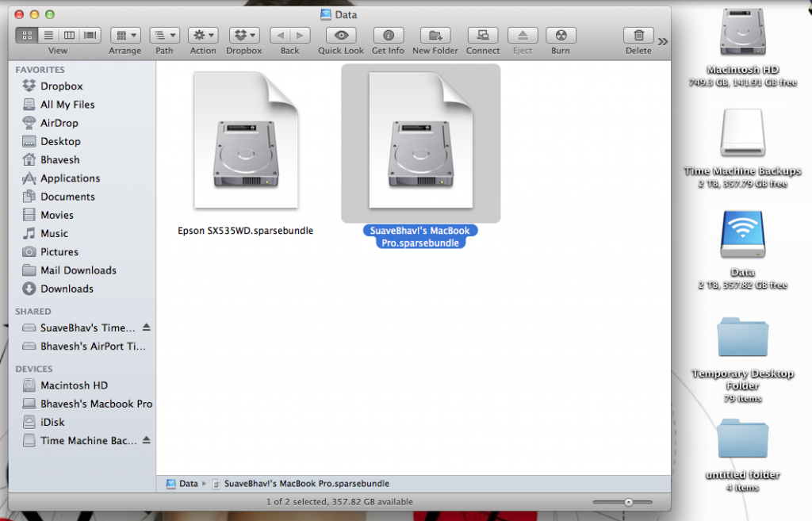Image resolution: width=812 pixels, height=521 pixels.
Task: Create a New Folder from toolbar
Action: coord(435,36)
